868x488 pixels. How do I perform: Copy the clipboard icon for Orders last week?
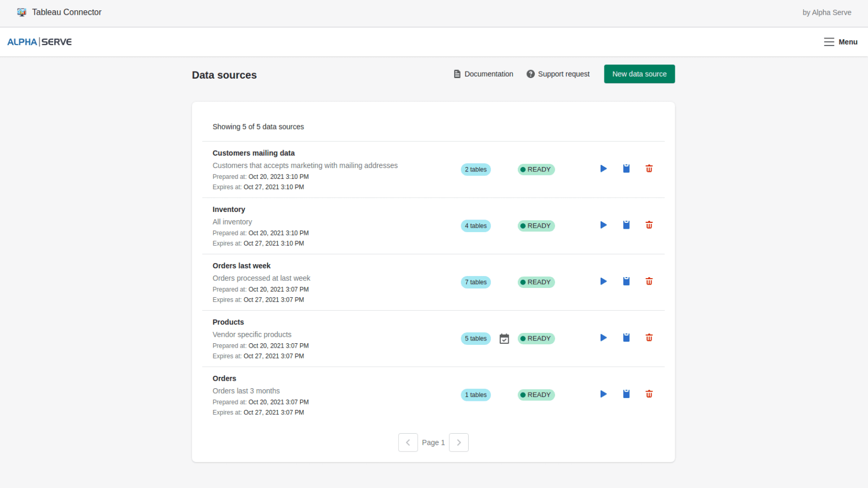(626, 281)
